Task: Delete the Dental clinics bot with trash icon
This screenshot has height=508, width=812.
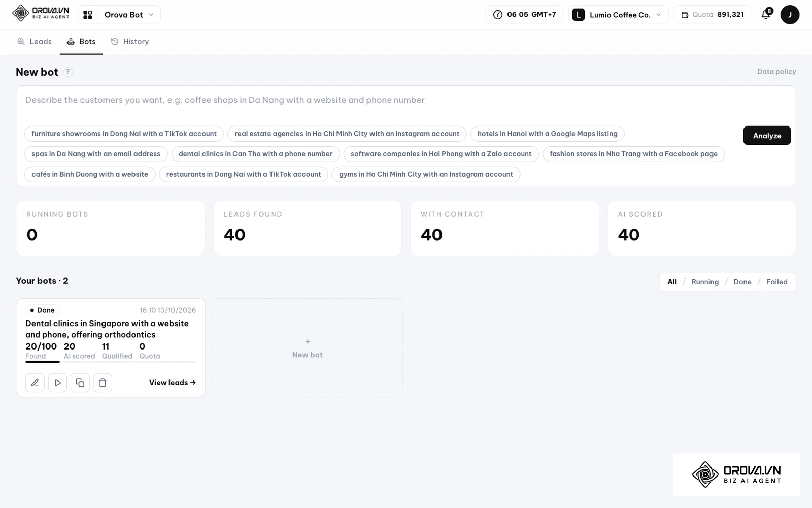Action: coord(103,383)
